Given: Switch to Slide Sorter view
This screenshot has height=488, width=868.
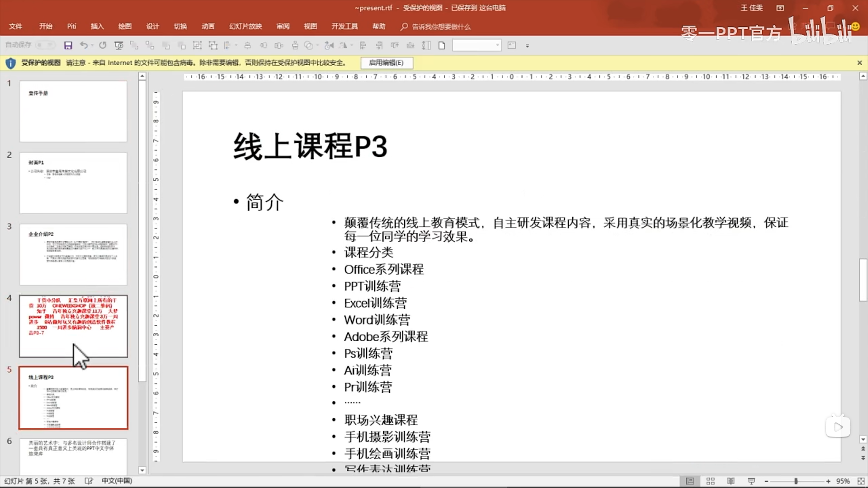Looking at the screenshot, I should tap(710, 481).
